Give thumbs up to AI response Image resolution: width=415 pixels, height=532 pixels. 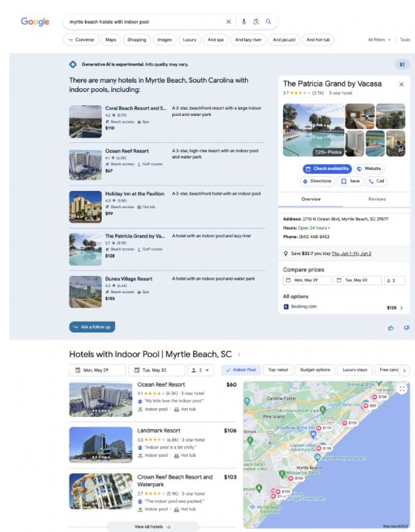click(x=391, y=328)
